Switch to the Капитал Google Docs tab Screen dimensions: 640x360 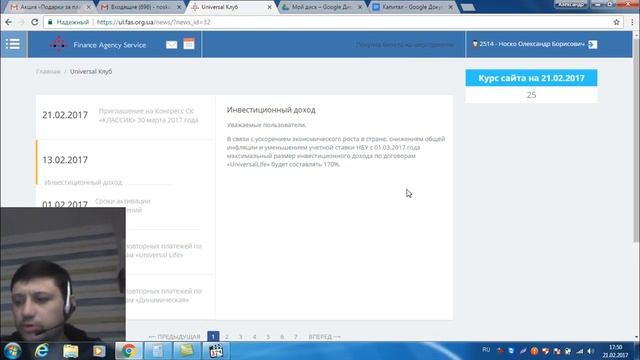coord(413,7)
